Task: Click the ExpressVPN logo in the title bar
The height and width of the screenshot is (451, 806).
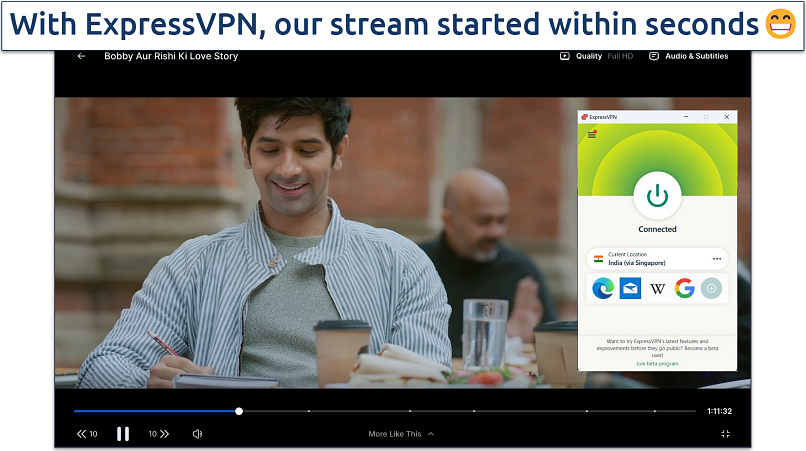Action: tap(584, 117)
